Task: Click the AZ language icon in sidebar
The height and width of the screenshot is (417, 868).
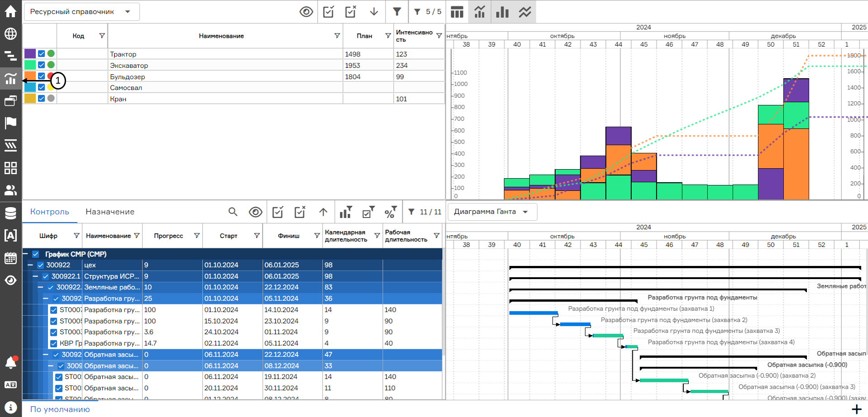Action: 10,385
